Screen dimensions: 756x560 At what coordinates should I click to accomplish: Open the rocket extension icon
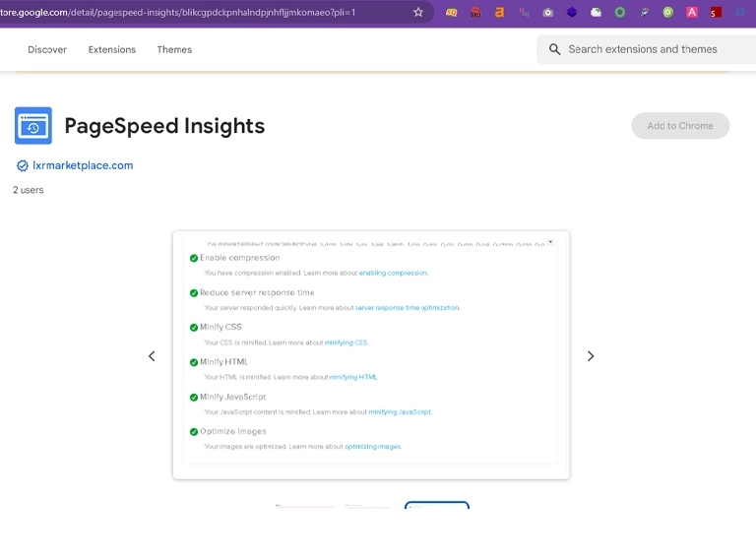(644, 13)
